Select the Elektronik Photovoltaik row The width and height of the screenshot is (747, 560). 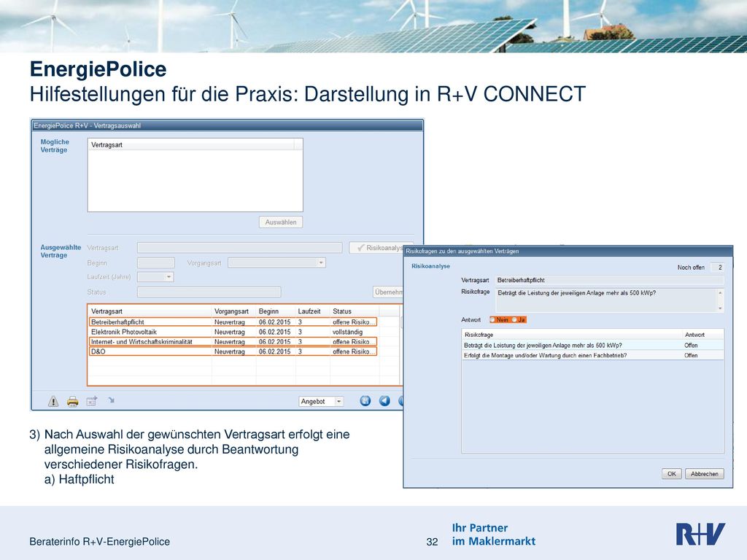tap(233, 332)
